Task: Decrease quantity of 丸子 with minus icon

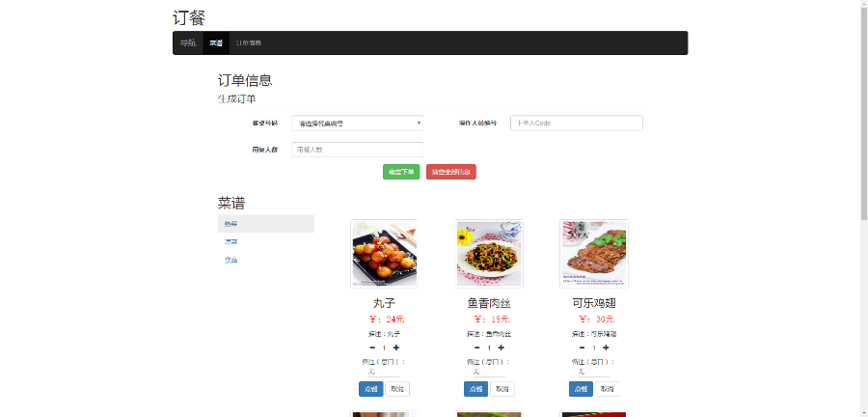Action: tap(372, 347)
